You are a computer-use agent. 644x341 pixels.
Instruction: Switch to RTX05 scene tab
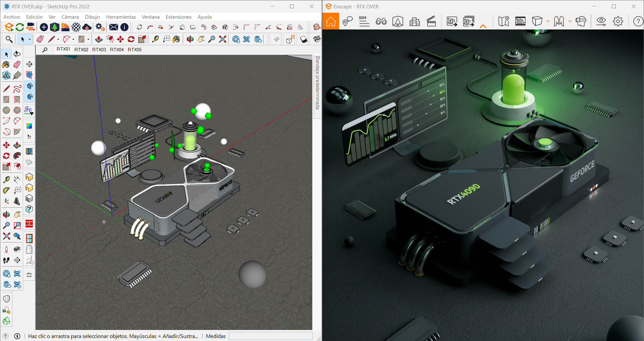(x=135, y=50)
